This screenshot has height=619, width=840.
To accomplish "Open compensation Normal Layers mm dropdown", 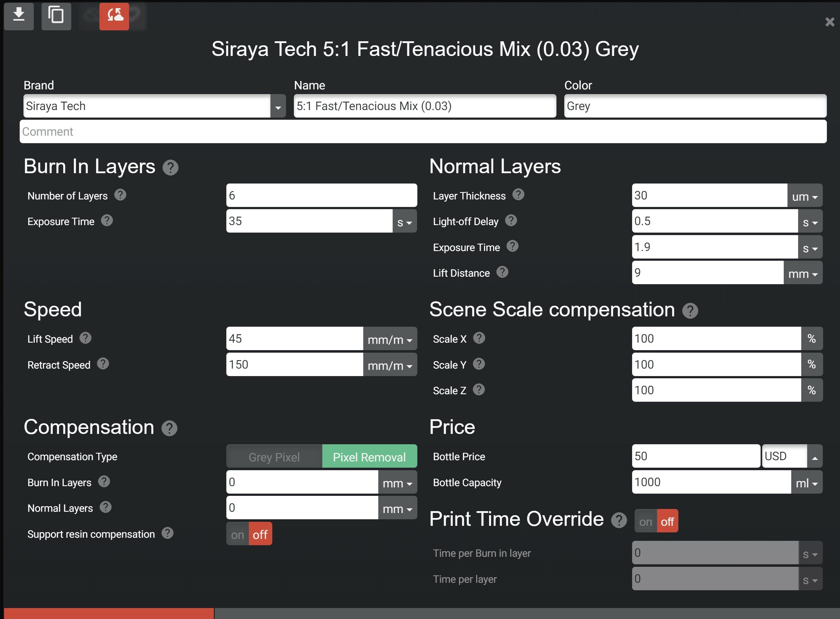I will (398, 508).
